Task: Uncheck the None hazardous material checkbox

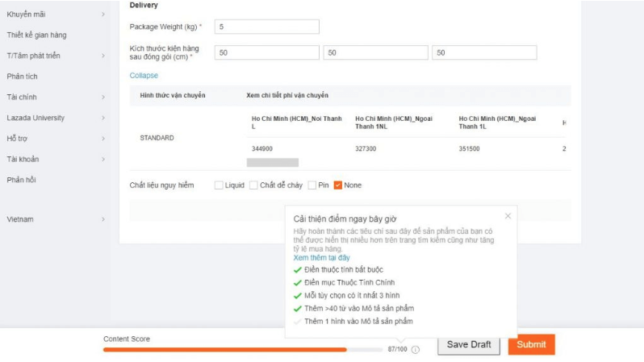Action: [x=338, y=185]
